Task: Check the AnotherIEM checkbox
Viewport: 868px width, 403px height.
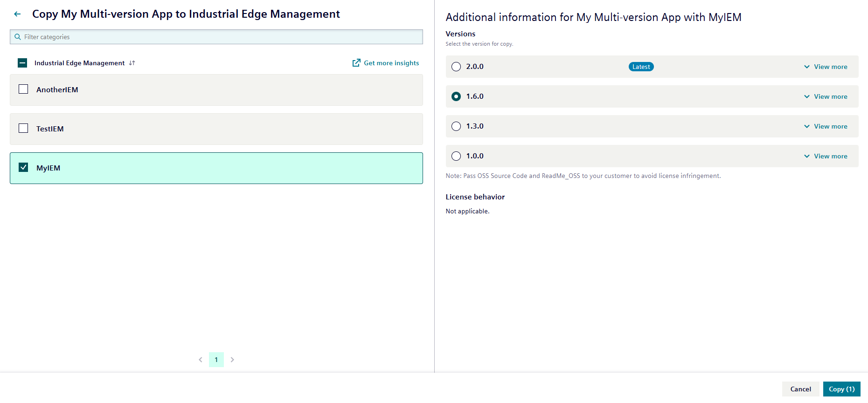Action: click(23, 89)
